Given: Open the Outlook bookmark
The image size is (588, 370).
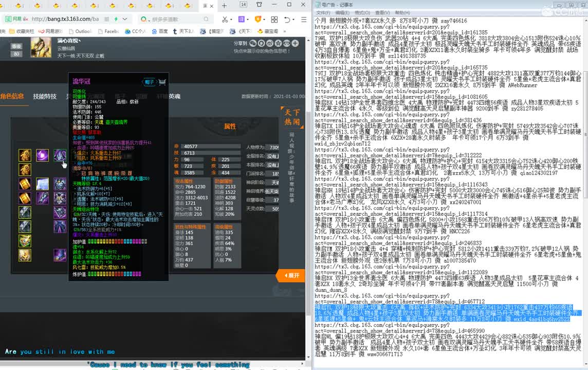Looking at the screenshot, I should tap(79, 31).
